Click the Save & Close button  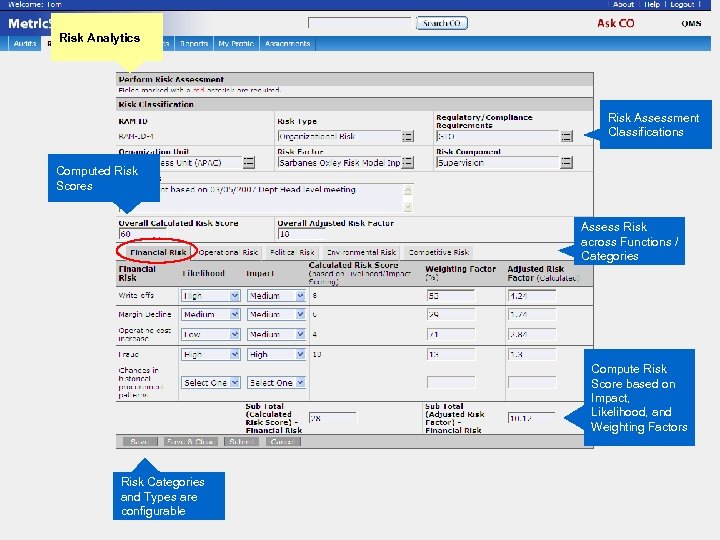191,442
